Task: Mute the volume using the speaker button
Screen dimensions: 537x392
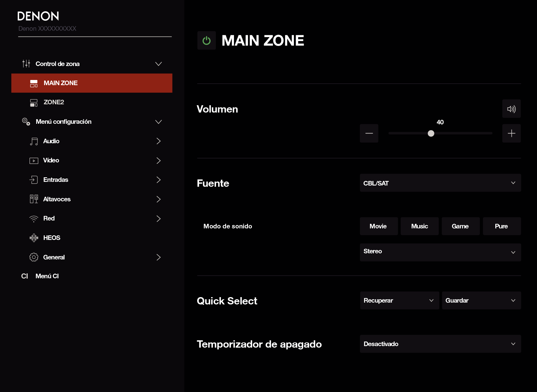Action: click(x=511, y=109)
